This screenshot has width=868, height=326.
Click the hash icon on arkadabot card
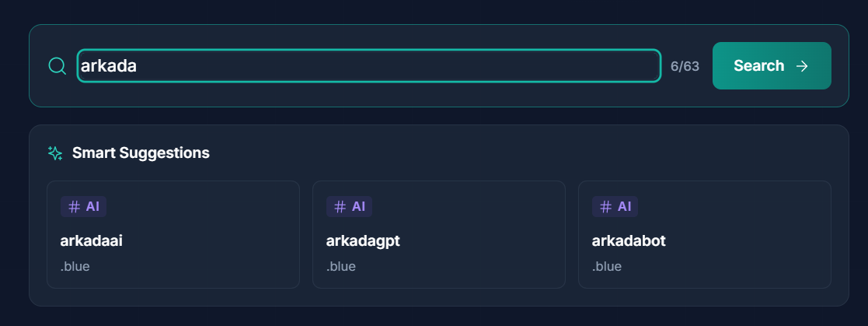coord(606,207)
